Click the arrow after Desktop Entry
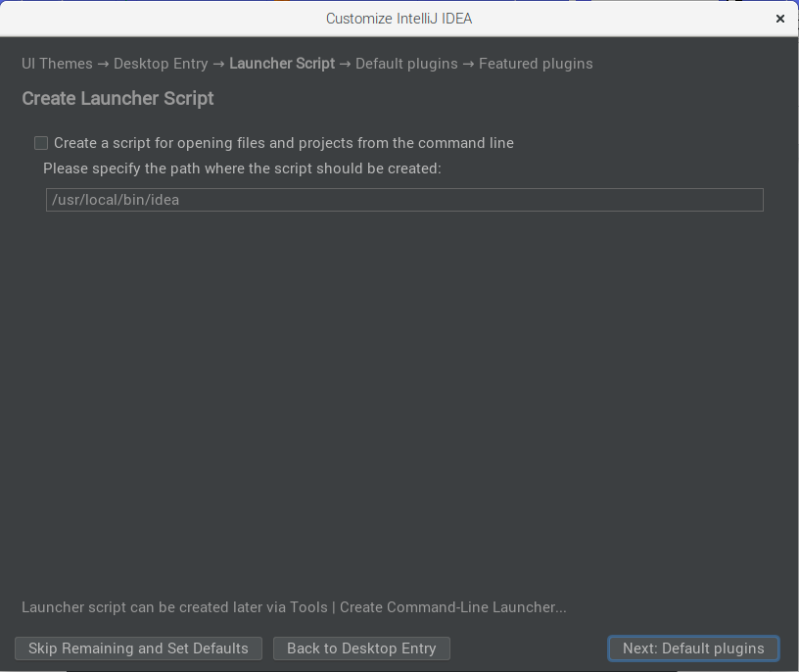 coord(218,65)
